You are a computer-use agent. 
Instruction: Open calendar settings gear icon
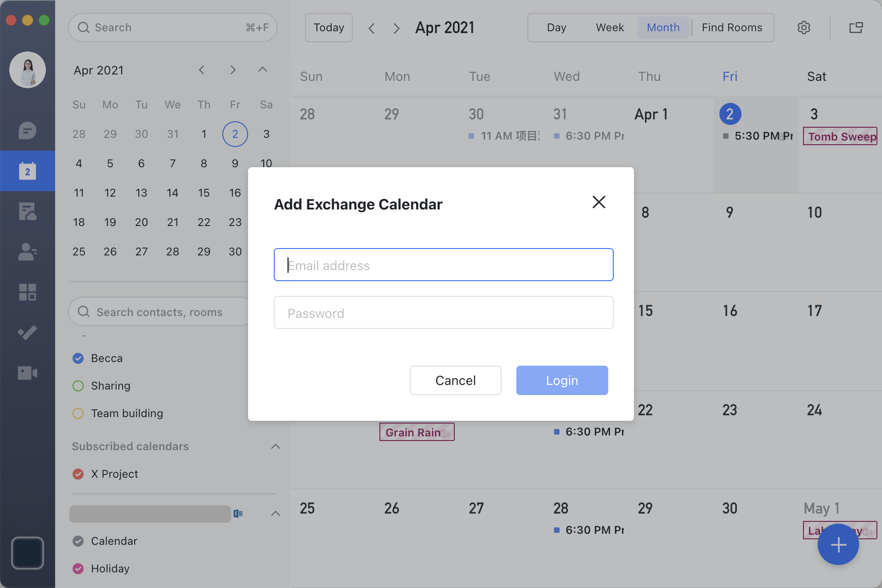[x=803, y=28]
